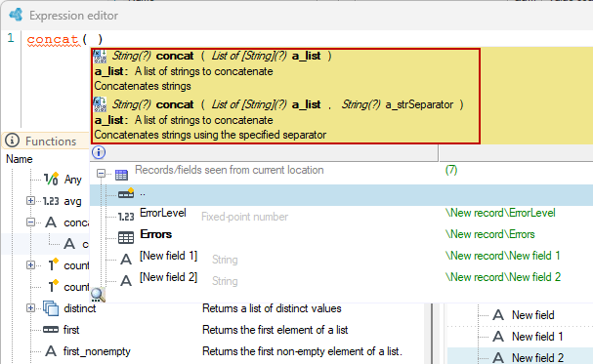Click the (7) item count
The width and height of the screenshot is (593, 364).
point(451,170)
